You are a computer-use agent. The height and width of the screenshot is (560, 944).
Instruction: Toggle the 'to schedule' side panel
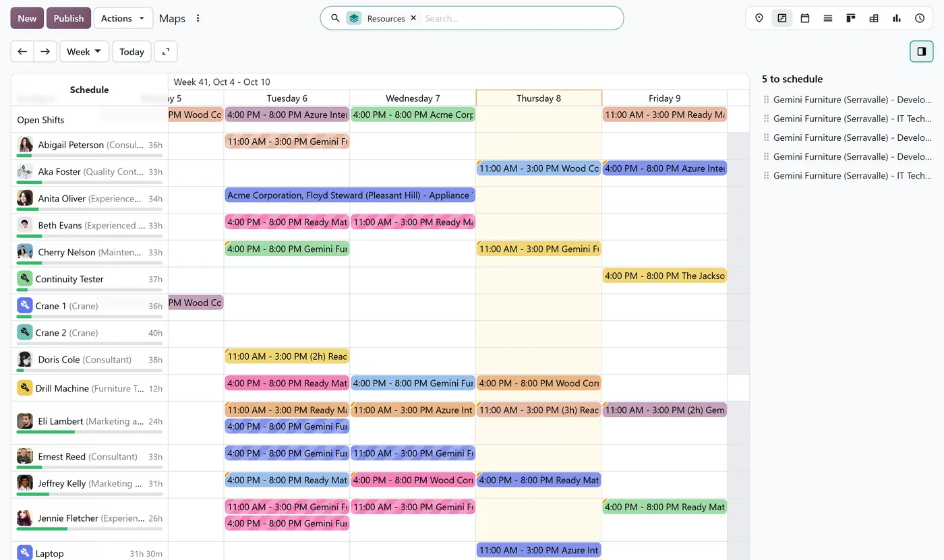922,51
